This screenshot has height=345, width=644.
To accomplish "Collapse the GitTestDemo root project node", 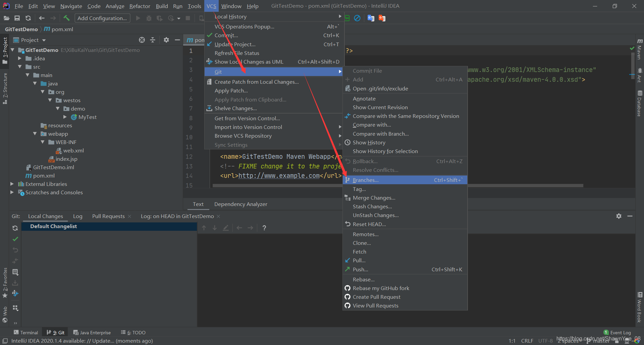I will (x=12, y=50).
